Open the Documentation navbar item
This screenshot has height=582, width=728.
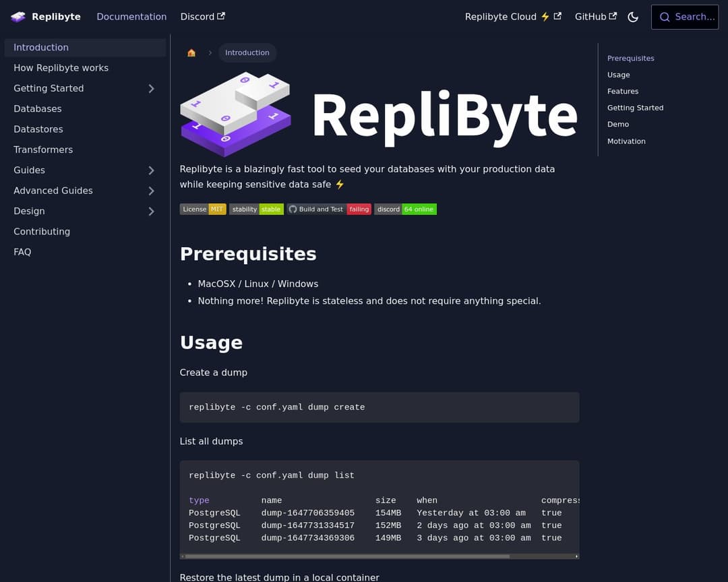tap(131, 17)
